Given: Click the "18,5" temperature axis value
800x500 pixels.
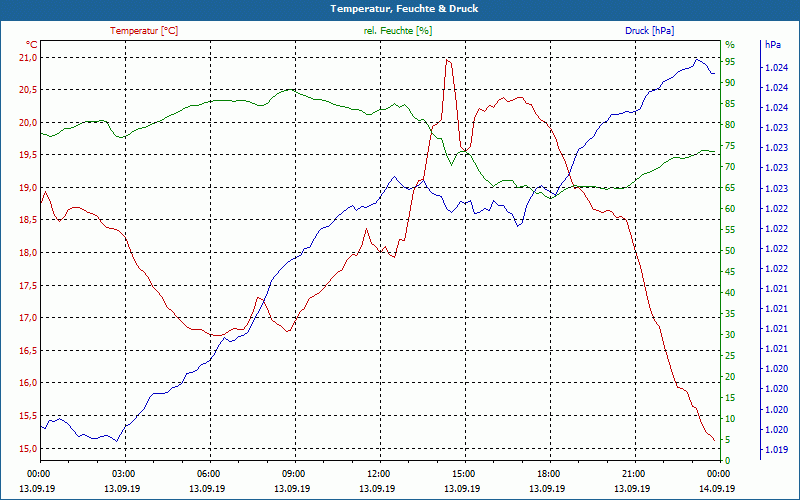Looking at the screenshot, I should coord(29,220).
